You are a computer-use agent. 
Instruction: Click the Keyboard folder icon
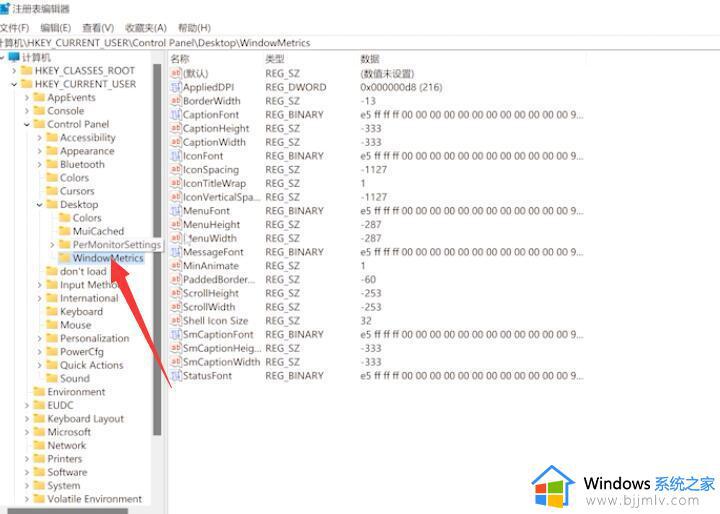click(x=52, y=311)
